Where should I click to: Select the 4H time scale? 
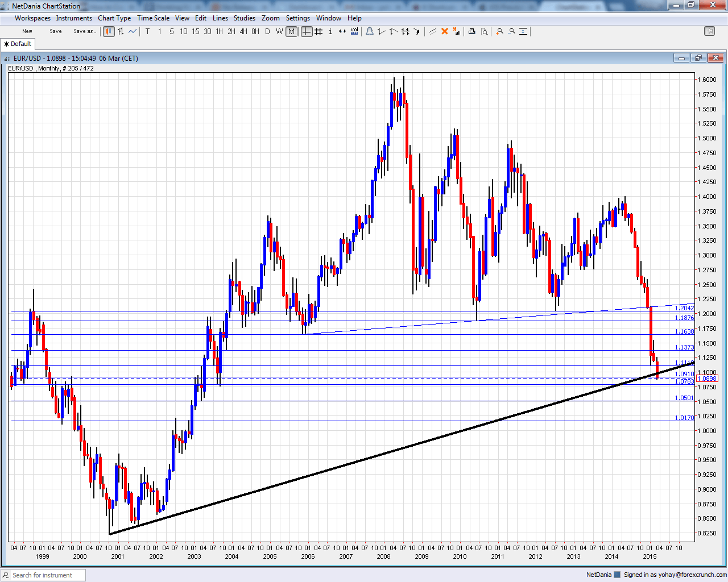pos(243,31)
